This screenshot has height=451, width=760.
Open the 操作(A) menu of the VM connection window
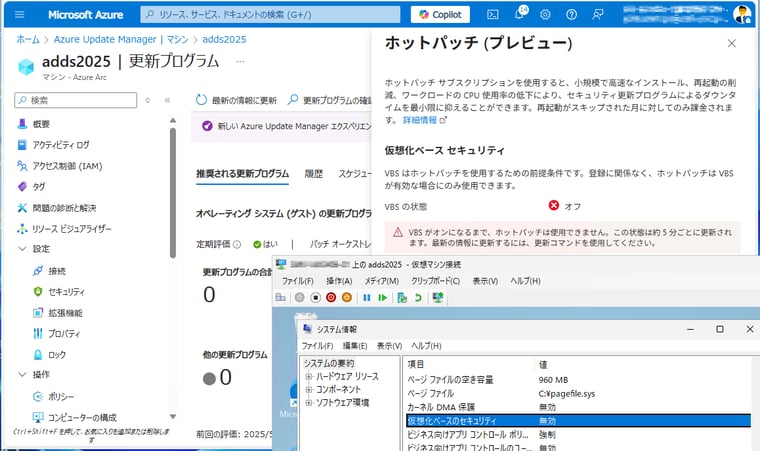point(339,281)
